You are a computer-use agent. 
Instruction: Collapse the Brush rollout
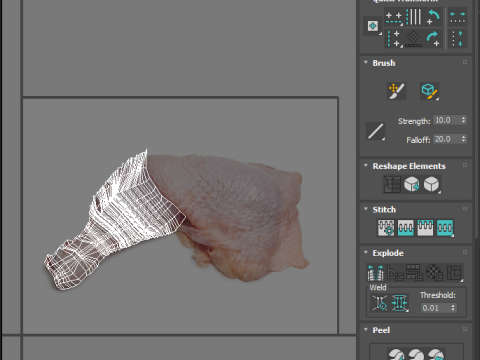366,62
